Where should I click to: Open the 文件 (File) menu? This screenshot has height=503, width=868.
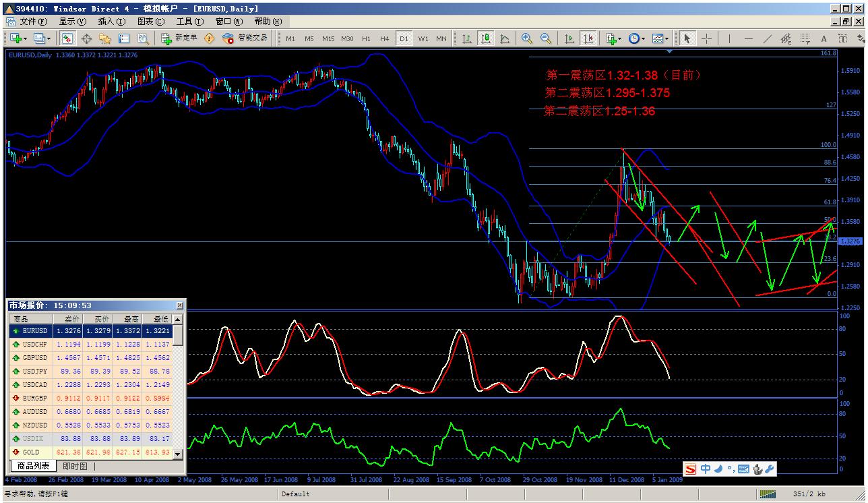(32, 22)
